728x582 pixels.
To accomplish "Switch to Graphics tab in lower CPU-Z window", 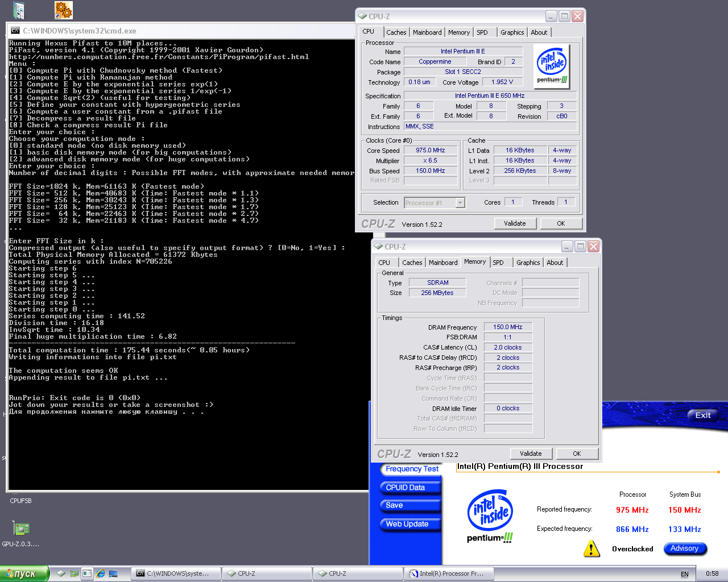I will coord(528,263).
